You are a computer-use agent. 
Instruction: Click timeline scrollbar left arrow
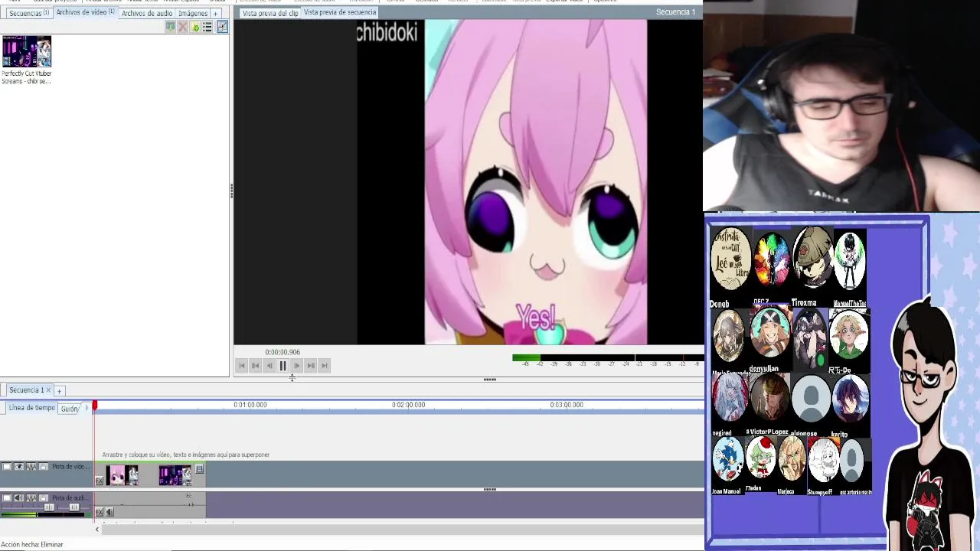pos(97,530)
